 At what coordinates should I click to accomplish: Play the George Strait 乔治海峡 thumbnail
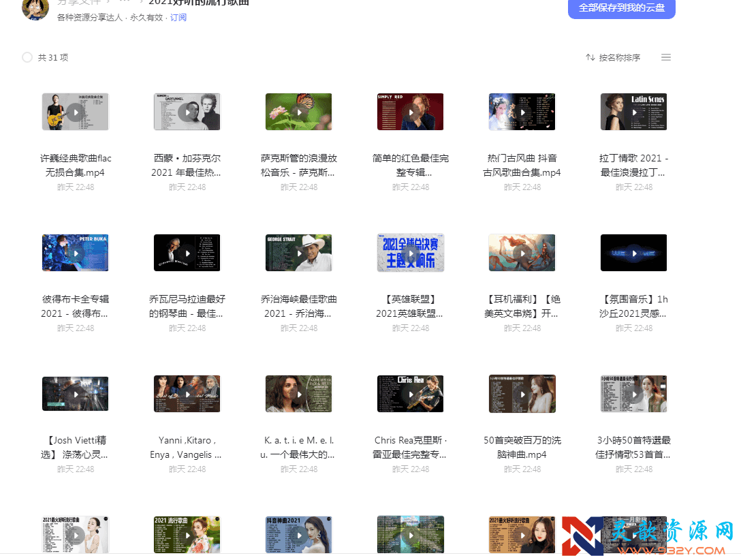(299, 253)
